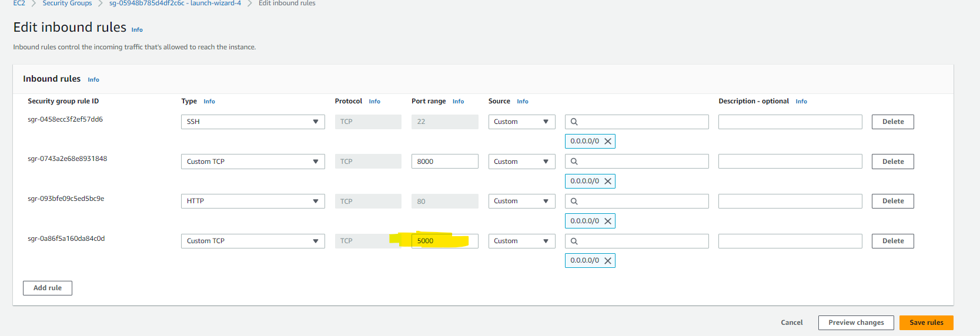Click search icon in port 8000 rule source

tap(574, 162)
